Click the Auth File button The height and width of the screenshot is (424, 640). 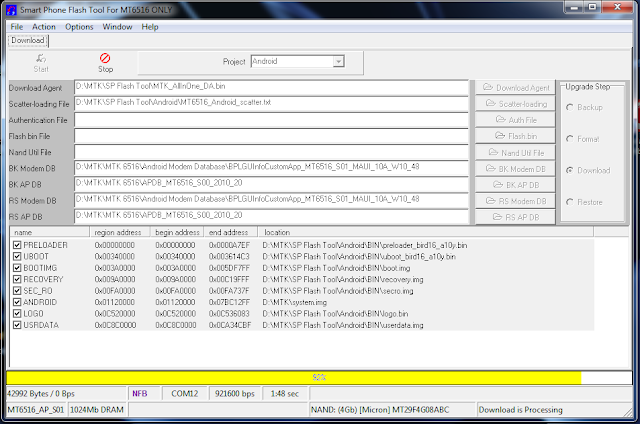(515, 120)
